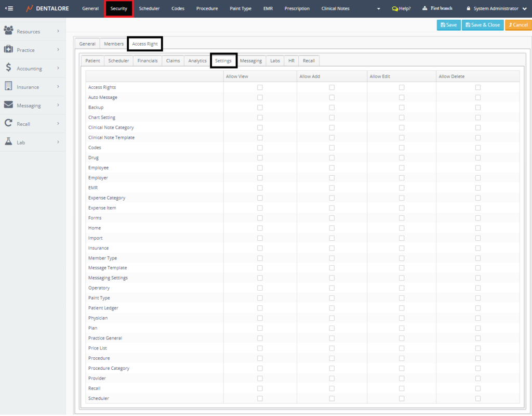Click the Insurance building icon
532x416 pixels.
[8, 86]
